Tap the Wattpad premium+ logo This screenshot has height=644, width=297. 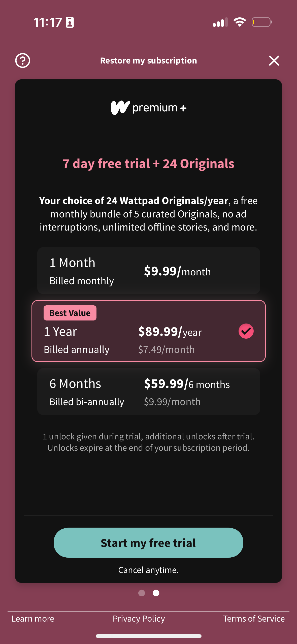pos(149,108)
